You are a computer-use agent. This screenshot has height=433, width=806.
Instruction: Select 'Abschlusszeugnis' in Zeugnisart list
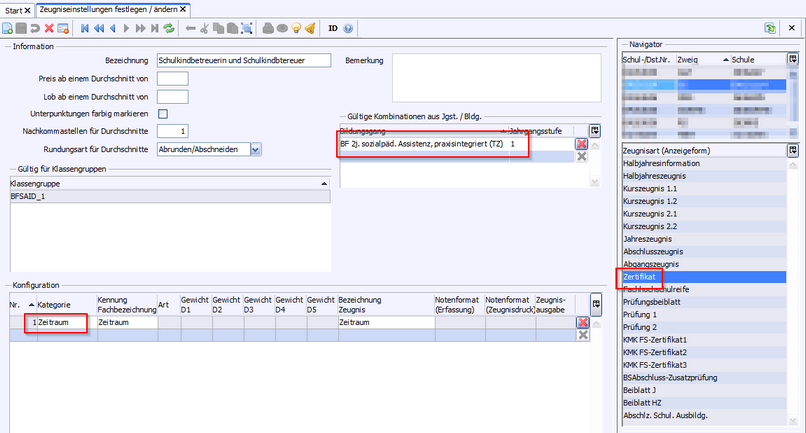(x=654, y=251)
